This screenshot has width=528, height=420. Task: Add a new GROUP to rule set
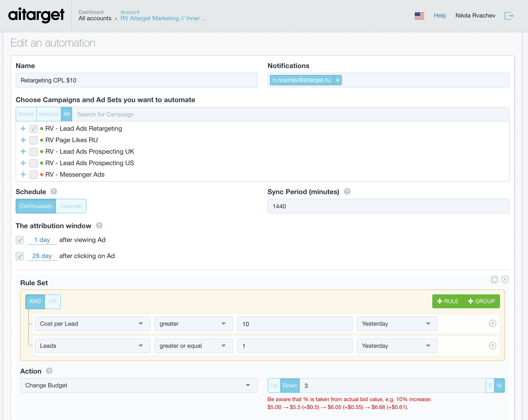tap(482, 302)
